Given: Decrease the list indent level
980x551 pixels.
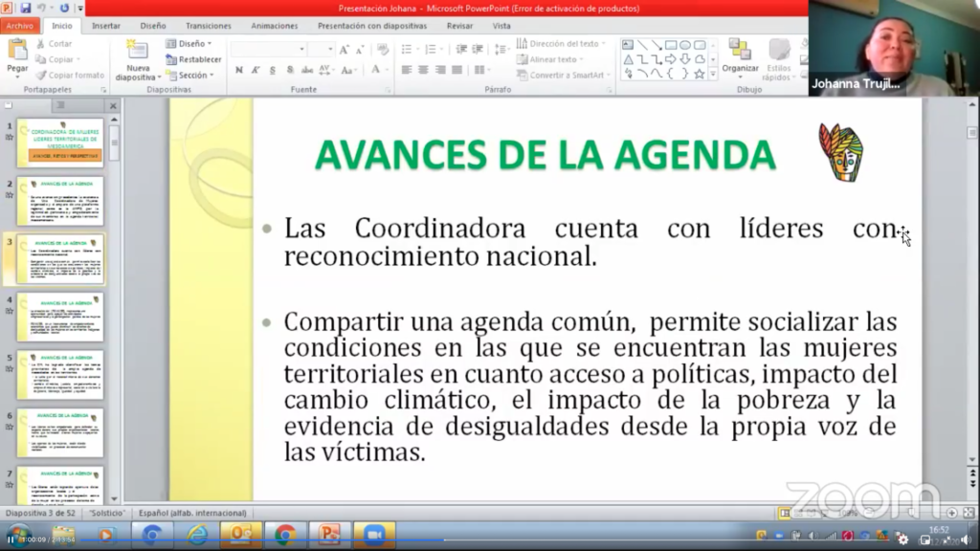Looking at the screenshot, I should (x=461, y=50).
